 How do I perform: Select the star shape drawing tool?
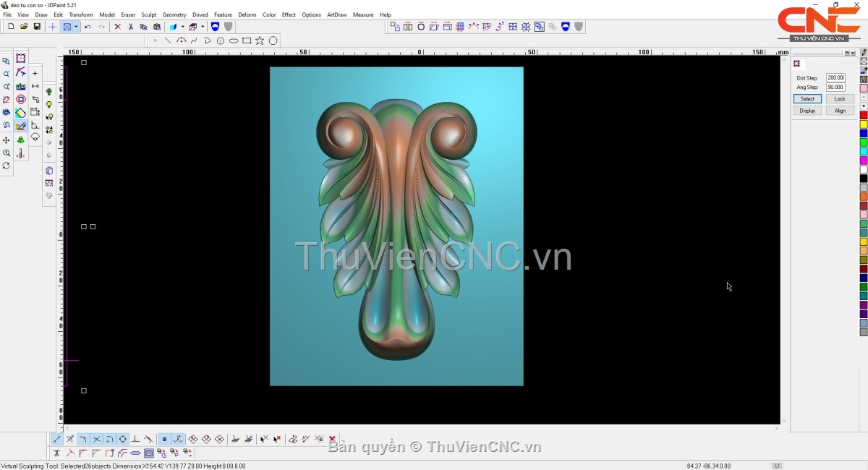260,40
